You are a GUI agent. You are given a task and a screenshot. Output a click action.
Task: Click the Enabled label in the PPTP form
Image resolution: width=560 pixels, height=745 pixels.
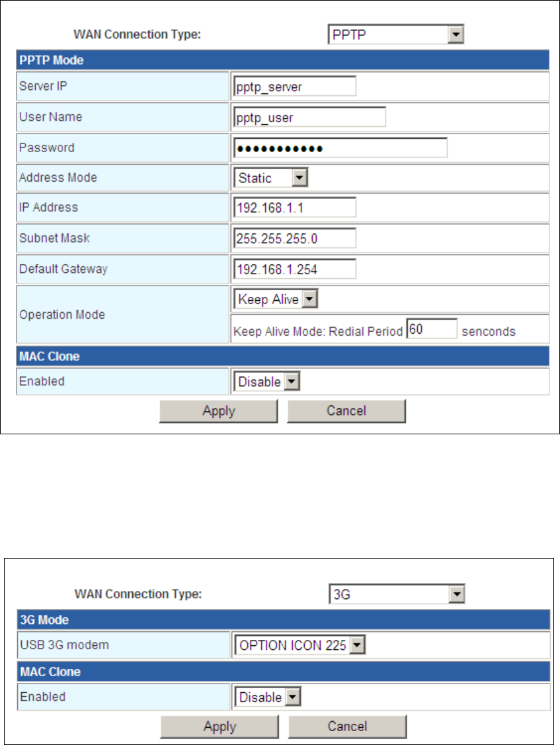pos(42,381)
